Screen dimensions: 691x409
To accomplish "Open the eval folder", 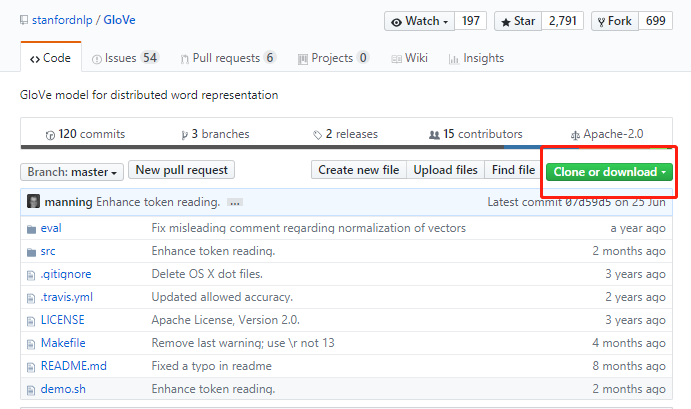I will tap(51, 228).
